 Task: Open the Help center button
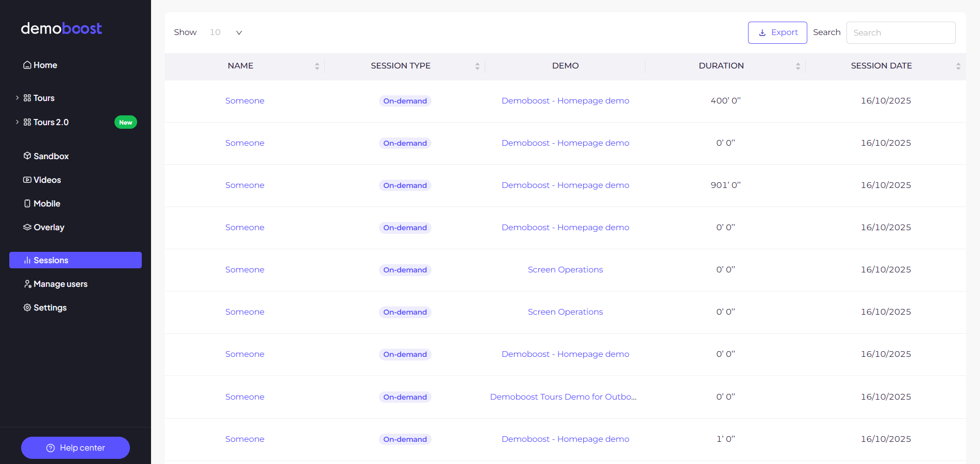pos(75,448)
